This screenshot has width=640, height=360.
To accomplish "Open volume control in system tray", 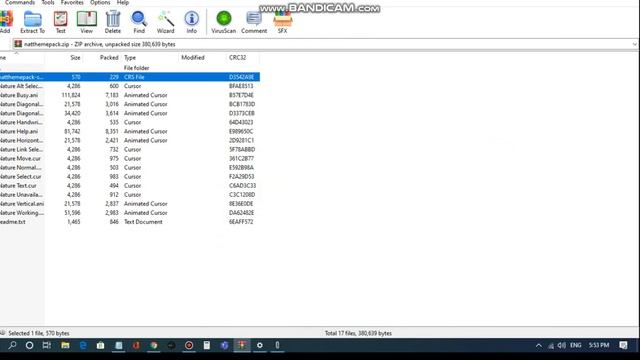I will coord(562,345).
